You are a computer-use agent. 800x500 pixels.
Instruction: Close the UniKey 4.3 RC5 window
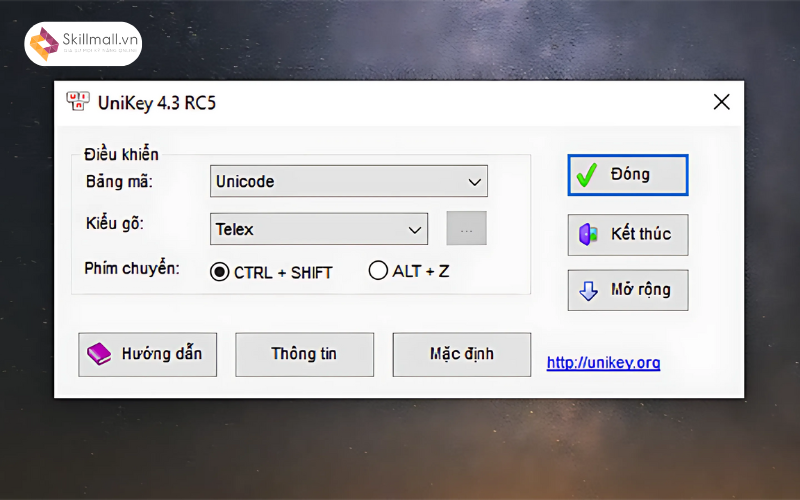coord(721,102)
